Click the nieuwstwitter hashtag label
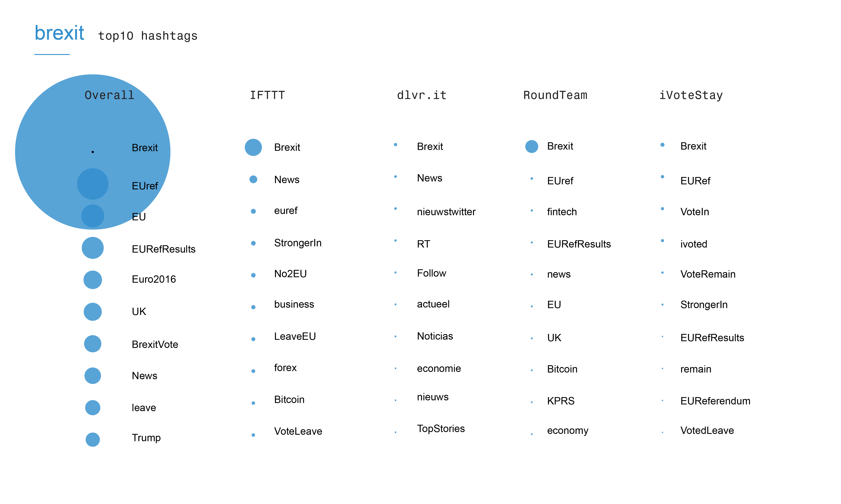 [446, 212]
